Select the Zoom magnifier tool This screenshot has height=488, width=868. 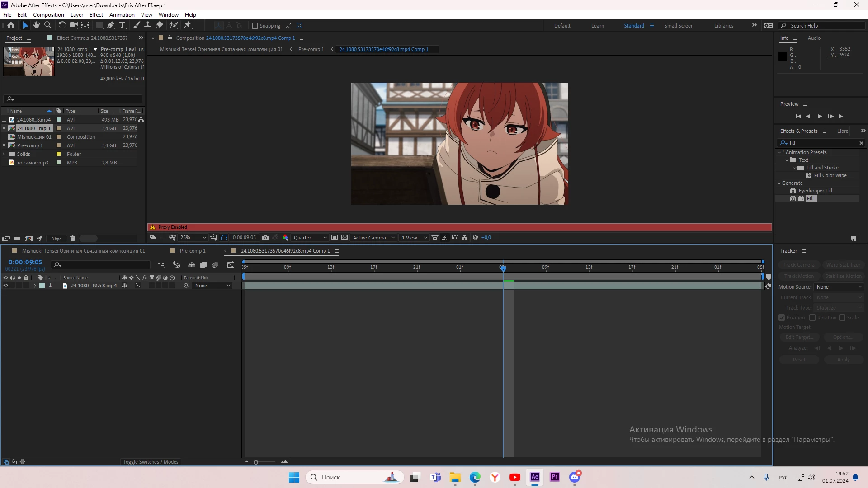point(48,25)
